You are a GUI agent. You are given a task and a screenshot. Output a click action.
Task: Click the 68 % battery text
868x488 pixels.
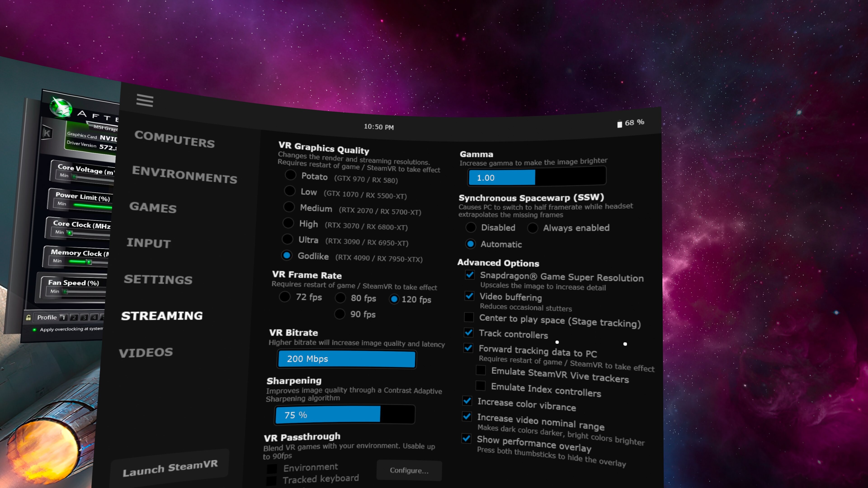point(634,122)
